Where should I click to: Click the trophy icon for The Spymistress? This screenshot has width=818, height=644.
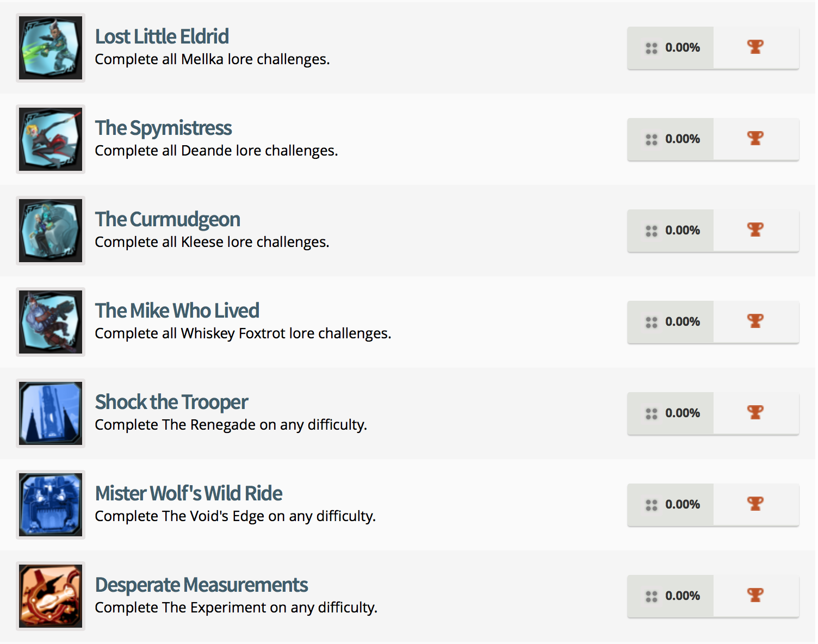(755, 139)
